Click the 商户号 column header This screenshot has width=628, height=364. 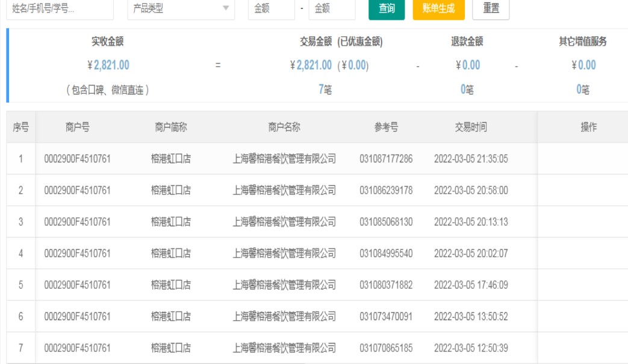tap(77, 127)
